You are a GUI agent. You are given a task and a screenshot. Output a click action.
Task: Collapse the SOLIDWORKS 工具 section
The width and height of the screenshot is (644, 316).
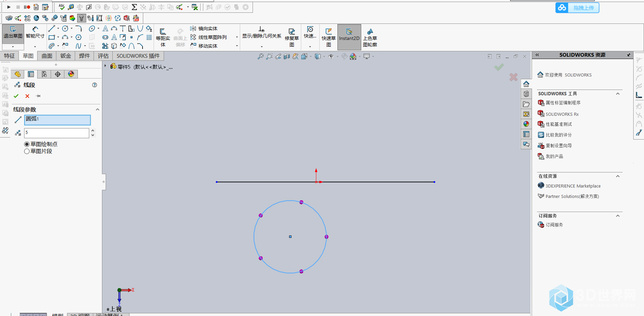point(618,94)
